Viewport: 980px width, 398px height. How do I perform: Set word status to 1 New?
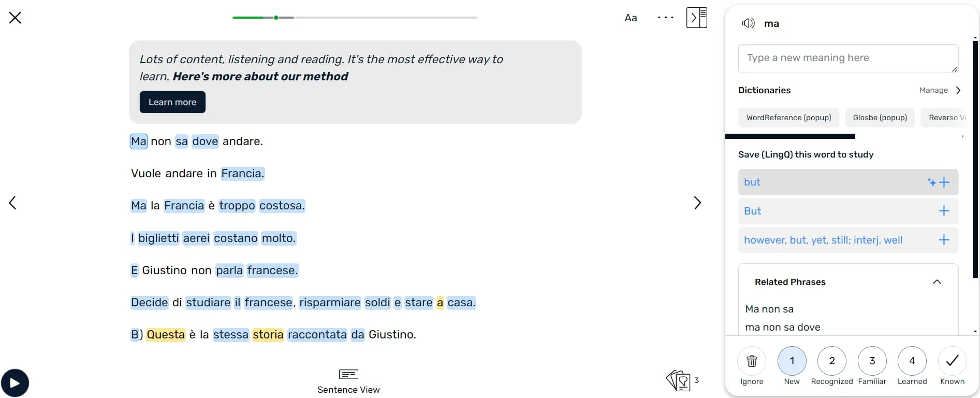point(792,361)
